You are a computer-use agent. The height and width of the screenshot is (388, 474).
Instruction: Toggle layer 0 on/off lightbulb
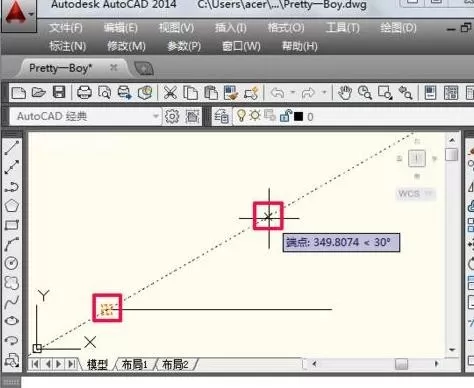(x=241, y=115)
